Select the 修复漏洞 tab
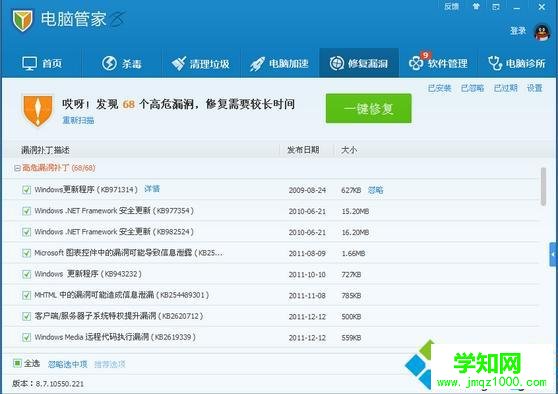Viewport: 558px width, 394px height. pos(358,63)
